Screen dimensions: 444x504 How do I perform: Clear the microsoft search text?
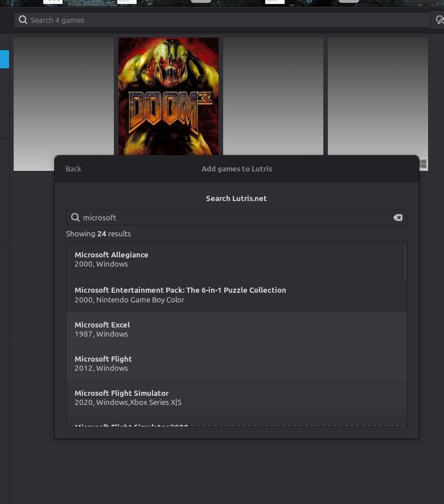tap(398, 218)
